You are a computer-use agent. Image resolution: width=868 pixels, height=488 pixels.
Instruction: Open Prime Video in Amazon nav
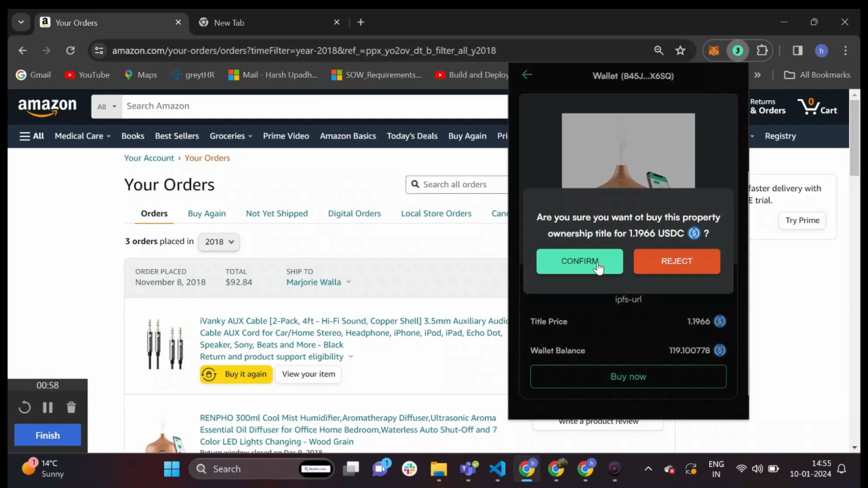point(286,136)
